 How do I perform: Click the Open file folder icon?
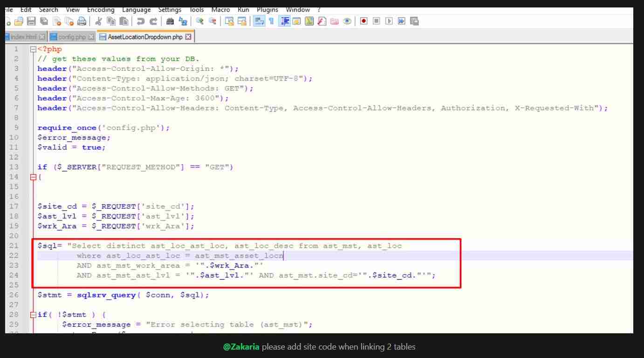point(19,21)
